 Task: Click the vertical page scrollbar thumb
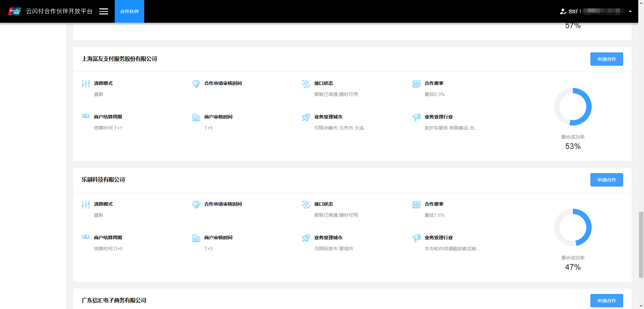(x=641, y=245)
